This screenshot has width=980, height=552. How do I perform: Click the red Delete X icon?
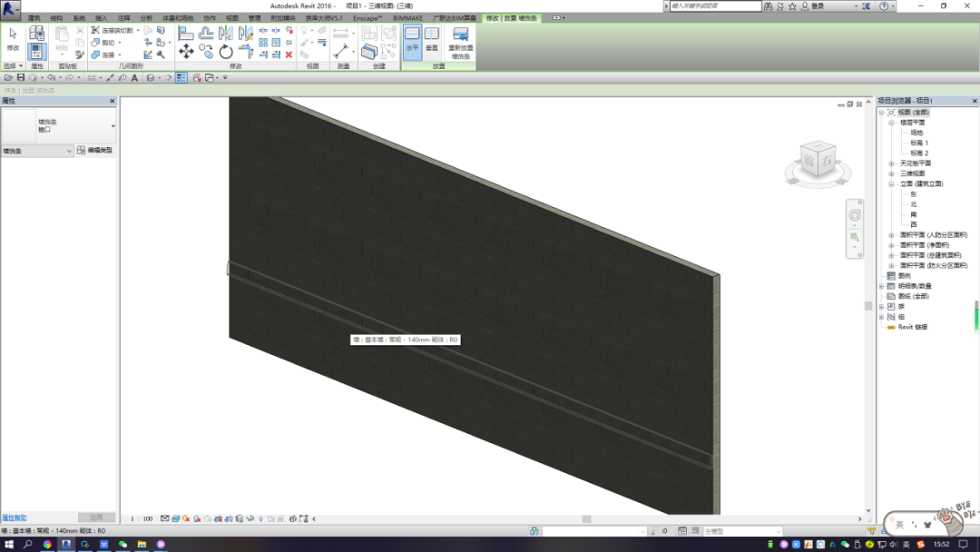click(289, 54)
